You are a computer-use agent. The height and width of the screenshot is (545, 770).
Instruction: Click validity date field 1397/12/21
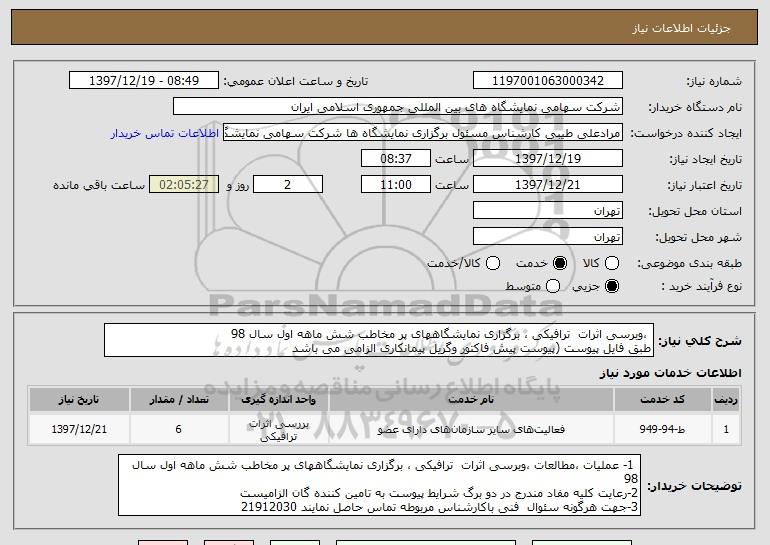pyautogui.click(x=548, y=185)
